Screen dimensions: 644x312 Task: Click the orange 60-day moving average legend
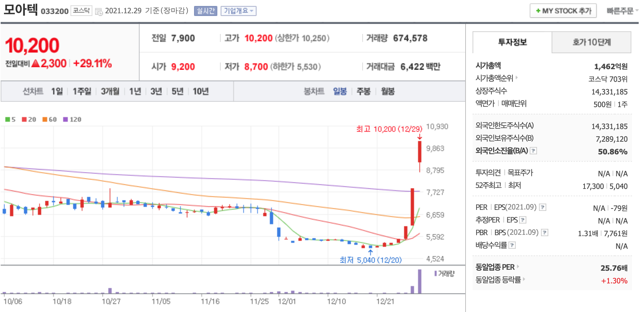(50, 119)
